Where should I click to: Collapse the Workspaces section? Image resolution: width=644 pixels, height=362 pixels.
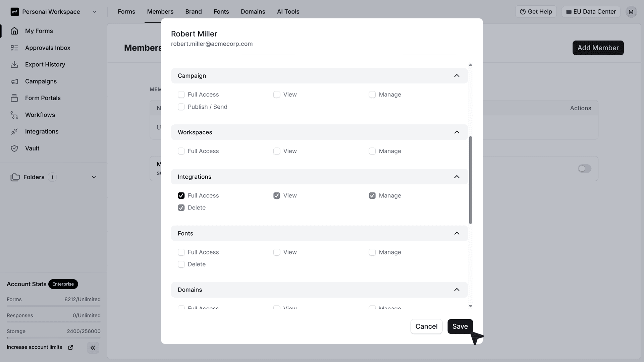[457, 132]
